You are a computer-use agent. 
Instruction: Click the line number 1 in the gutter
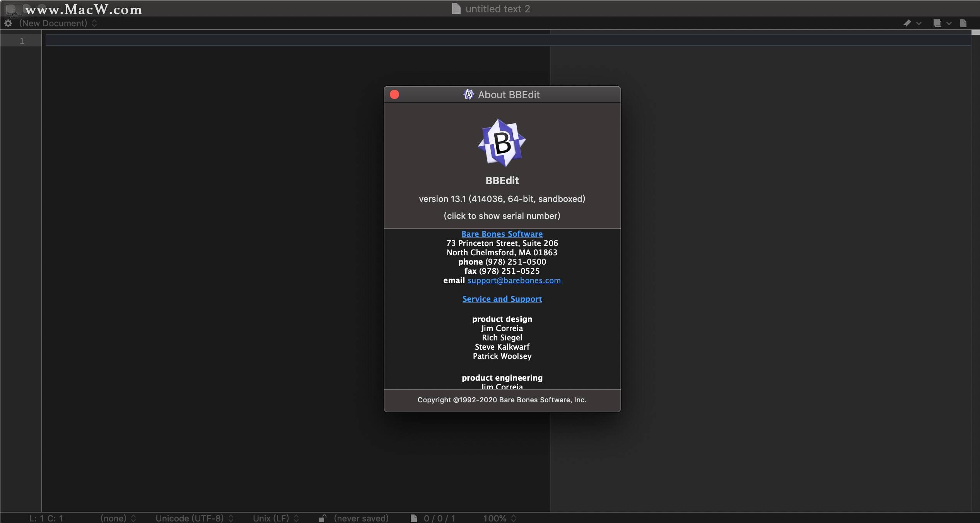[22, 41]
